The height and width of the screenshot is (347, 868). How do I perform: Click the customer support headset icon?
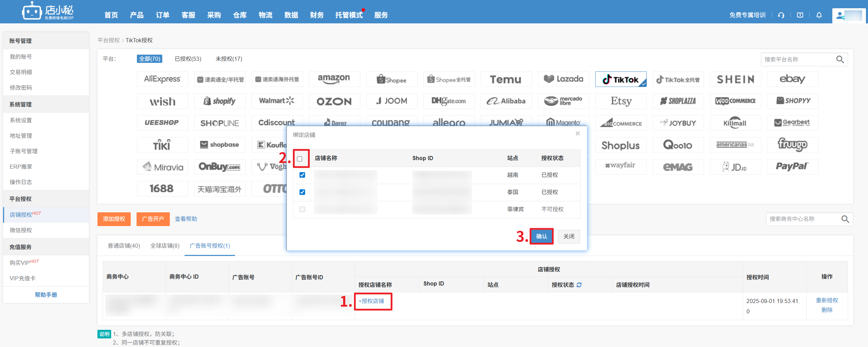coord(781,15)
